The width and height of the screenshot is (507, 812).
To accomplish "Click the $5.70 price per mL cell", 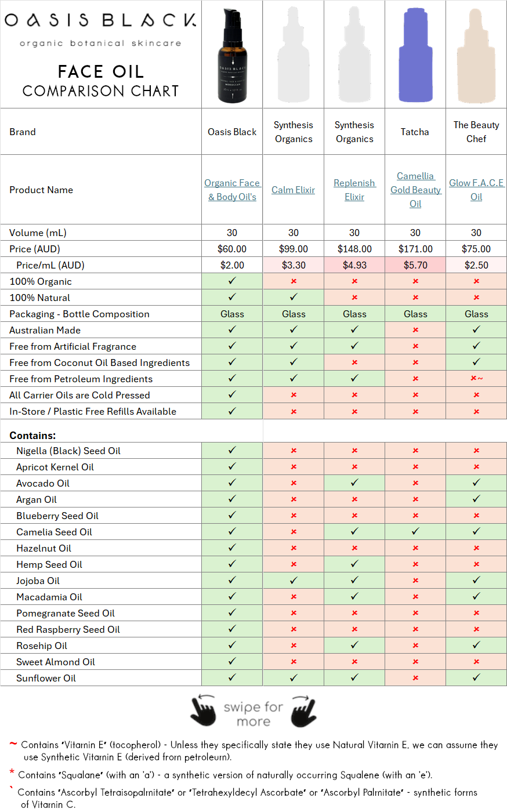I will pos(415,265).
